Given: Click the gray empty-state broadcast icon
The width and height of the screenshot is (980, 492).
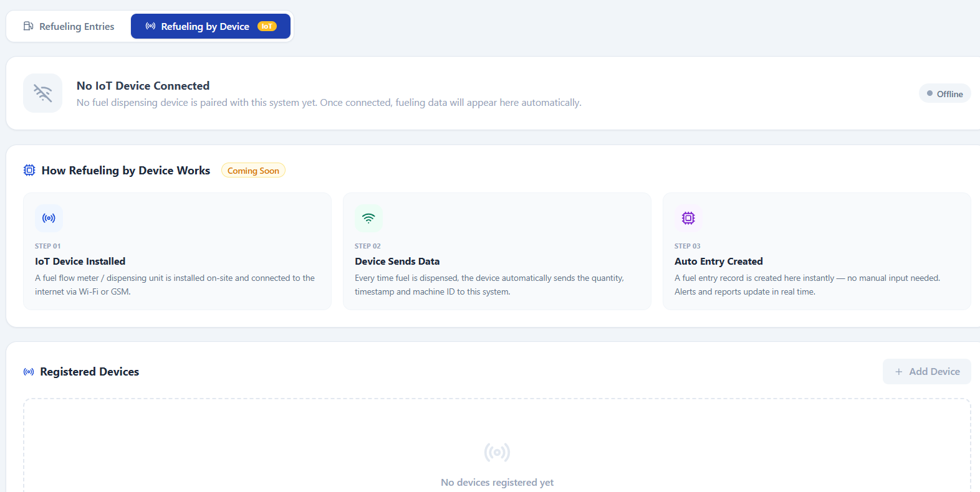Looking at the screenshot, I should [x=497, y=452].
